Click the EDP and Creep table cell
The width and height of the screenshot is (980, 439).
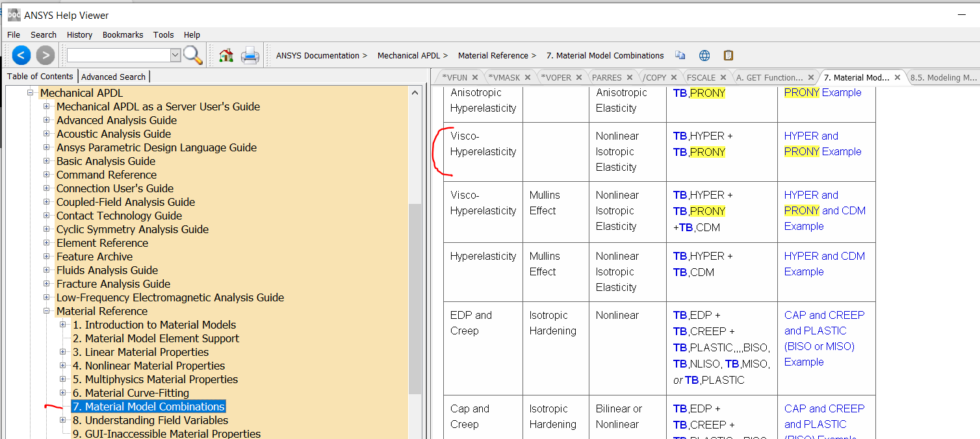(x=483, y=348)
